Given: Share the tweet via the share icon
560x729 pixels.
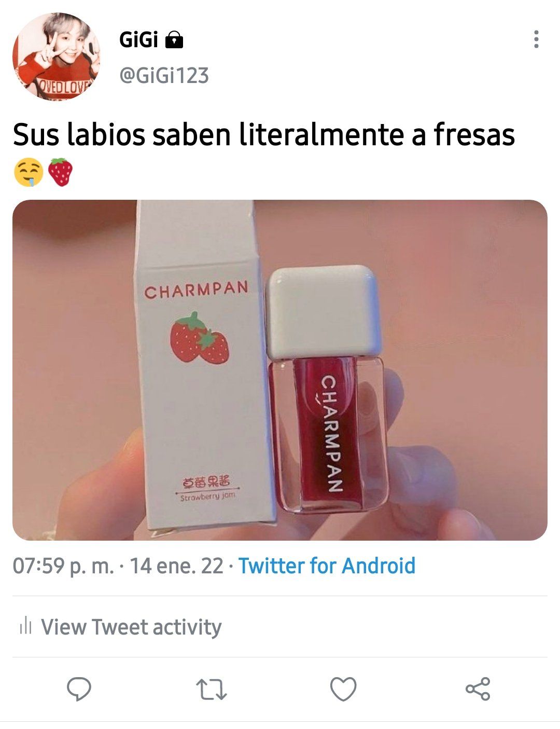Looking at the screenshot, I should [x=477, y=689].
